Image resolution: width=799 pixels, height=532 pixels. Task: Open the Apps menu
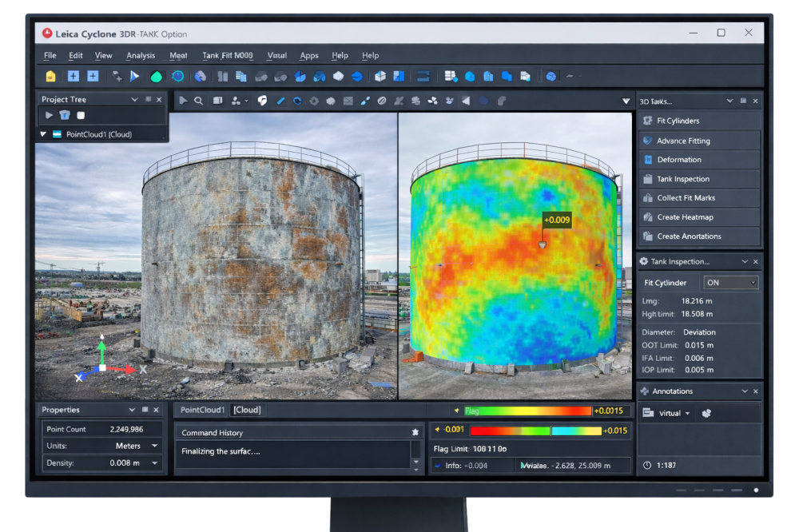[x=308, y=56]
